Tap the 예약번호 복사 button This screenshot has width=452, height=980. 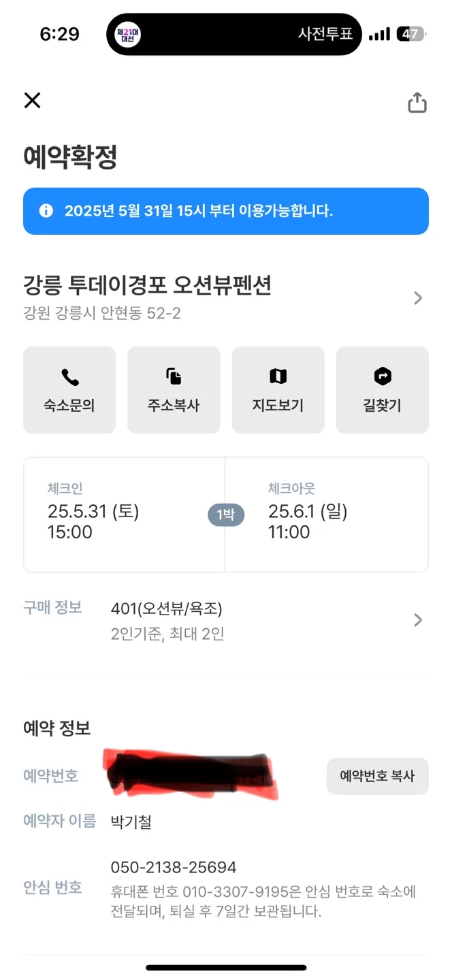(377, 777)
